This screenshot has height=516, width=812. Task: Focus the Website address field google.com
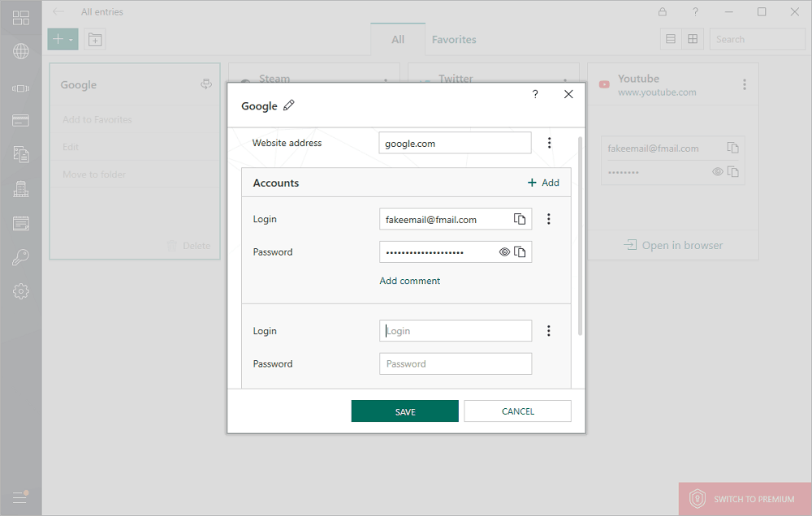[455, 143]
